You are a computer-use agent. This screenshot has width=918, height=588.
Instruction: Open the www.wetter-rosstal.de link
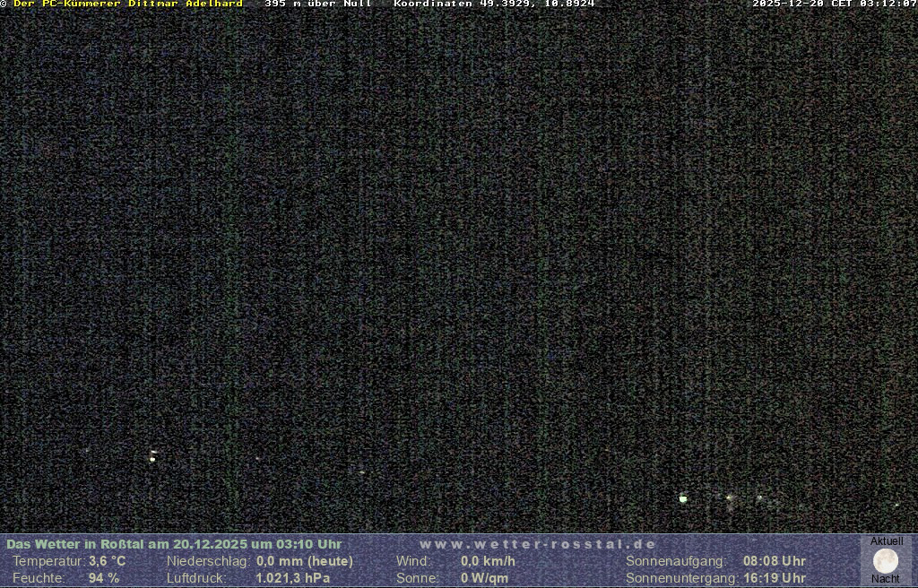(538, 544)
